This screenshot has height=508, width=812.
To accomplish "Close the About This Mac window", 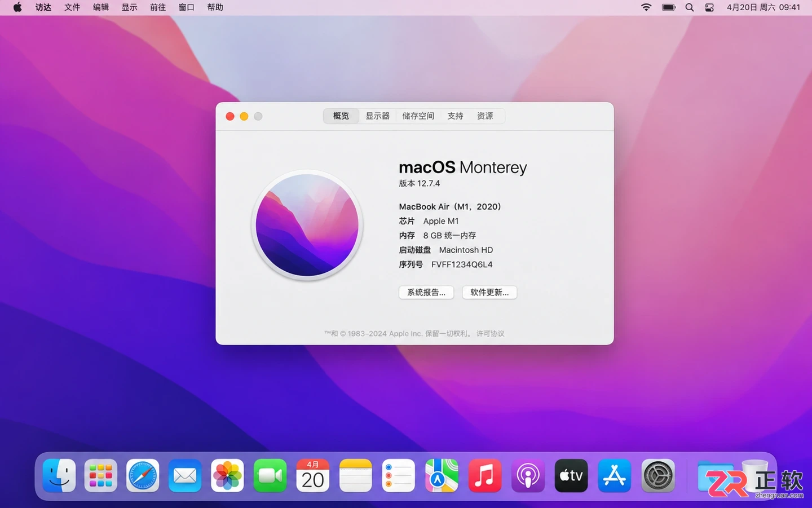I will click(230, 116).
